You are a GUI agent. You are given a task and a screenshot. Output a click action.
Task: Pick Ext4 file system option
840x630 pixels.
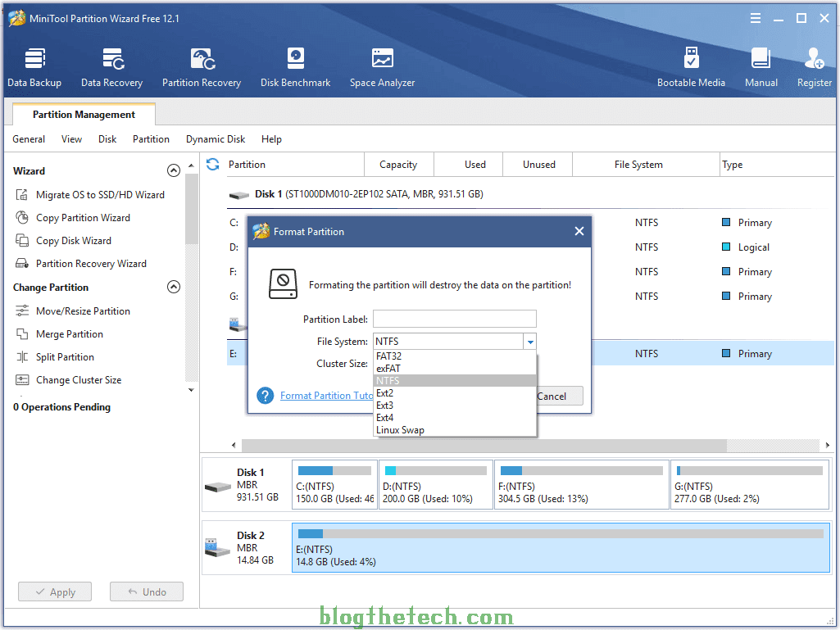(x=385, y=418)
